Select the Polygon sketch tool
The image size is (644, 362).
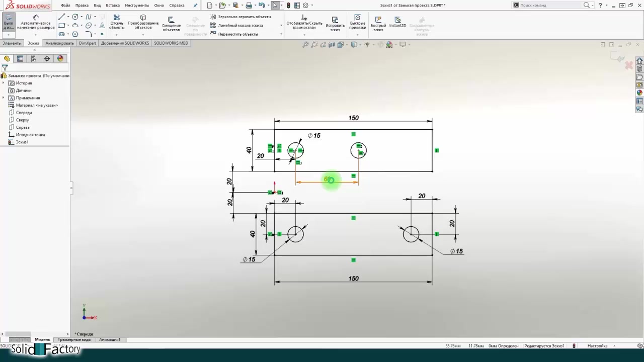pos(75,34)
